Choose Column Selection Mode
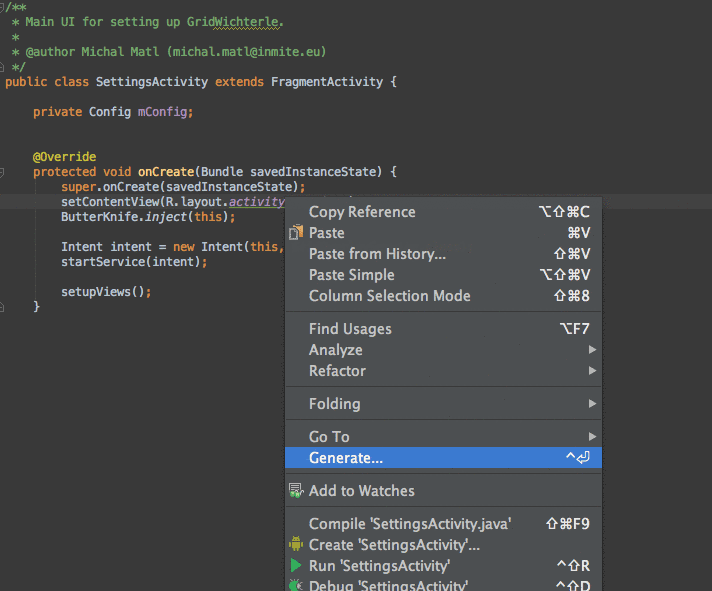712x591 pixels. 389,296
